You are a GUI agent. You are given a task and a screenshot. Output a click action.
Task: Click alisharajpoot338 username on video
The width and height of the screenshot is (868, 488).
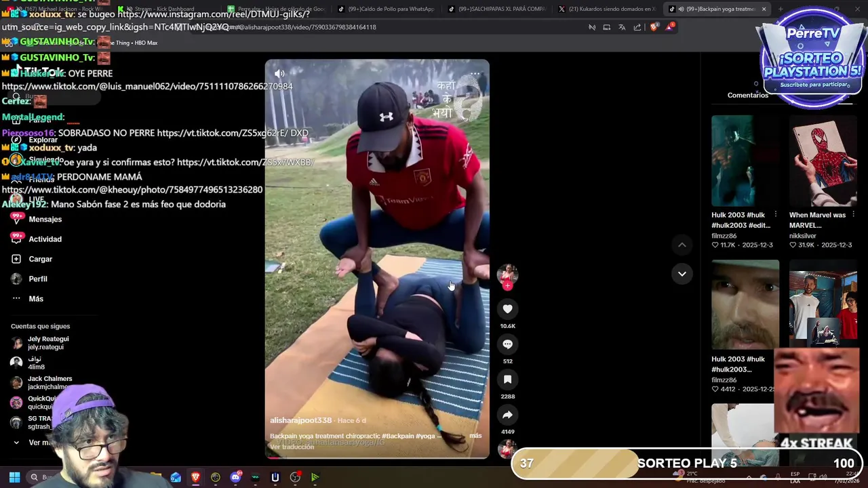coord(300,421)
